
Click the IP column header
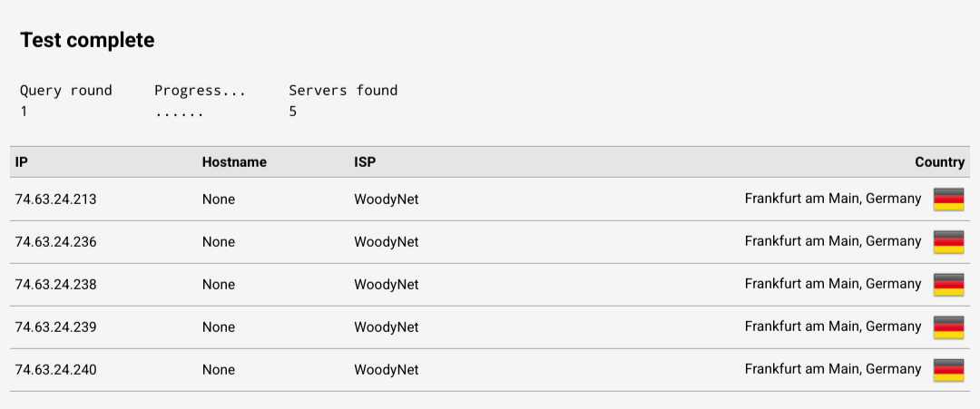tap(22, 162)
